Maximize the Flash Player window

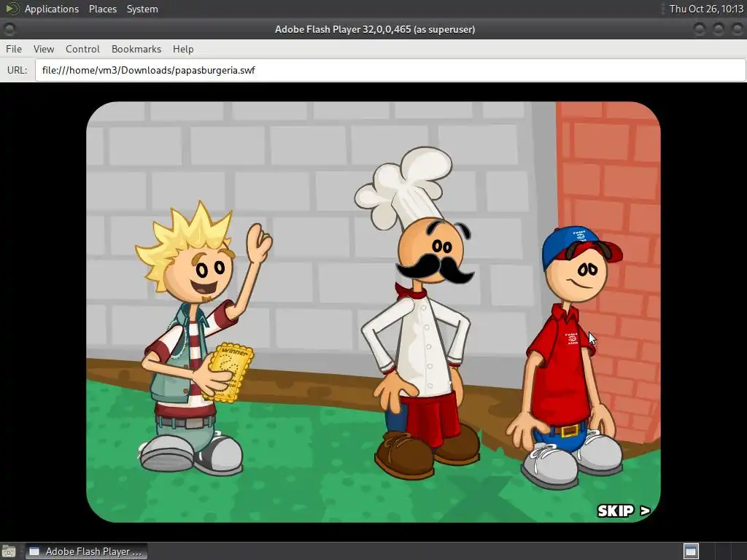point(718,29)
